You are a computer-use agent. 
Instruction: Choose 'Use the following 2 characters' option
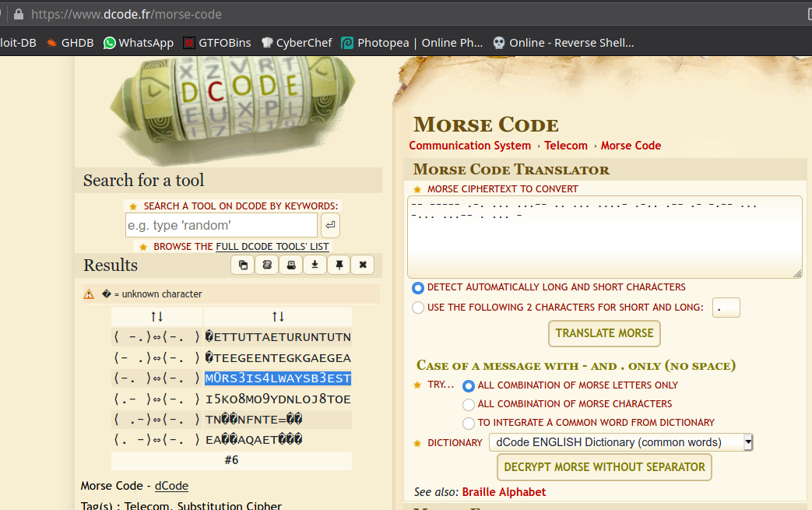click(418, 308)
